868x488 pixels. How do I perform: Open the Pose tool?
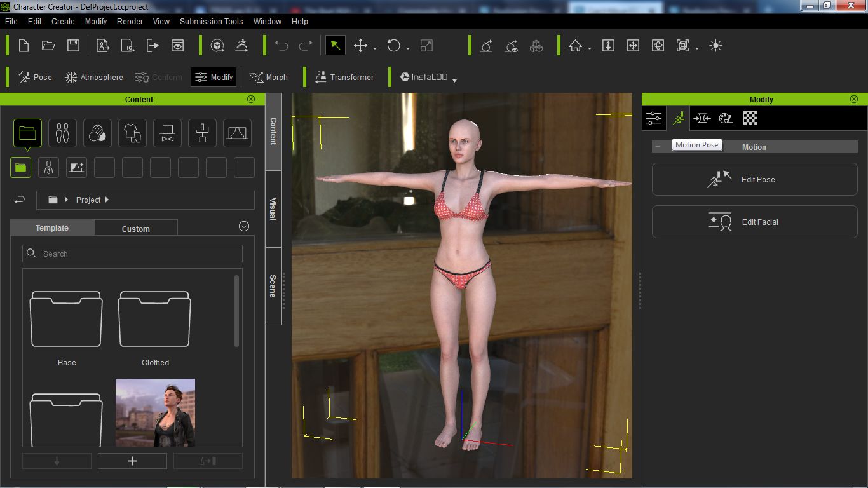click(35, 77)
